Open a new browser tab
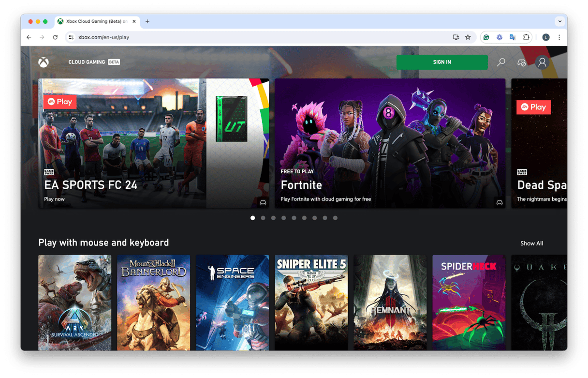The height and width of the screenshot is (378, 588). click(147, 21)
